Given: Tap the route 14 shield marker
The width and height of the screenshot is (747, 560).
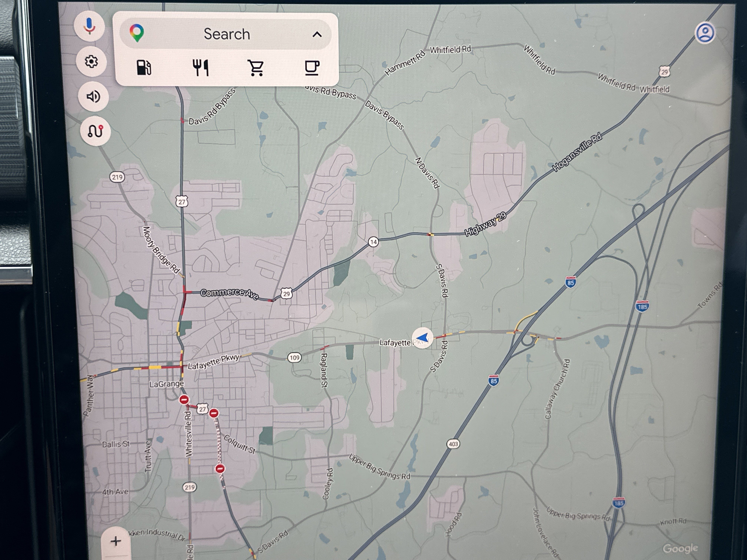Looking at the screenshot, I should [x=373, y=242].
